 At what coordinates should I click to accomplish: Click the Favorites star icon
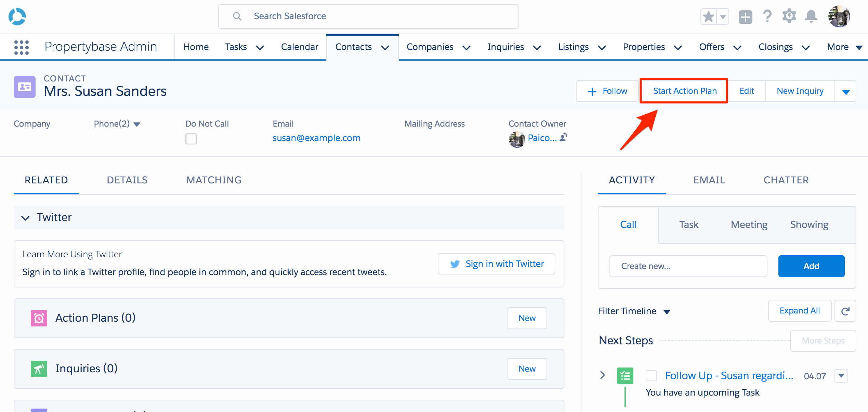pos(709,16)
